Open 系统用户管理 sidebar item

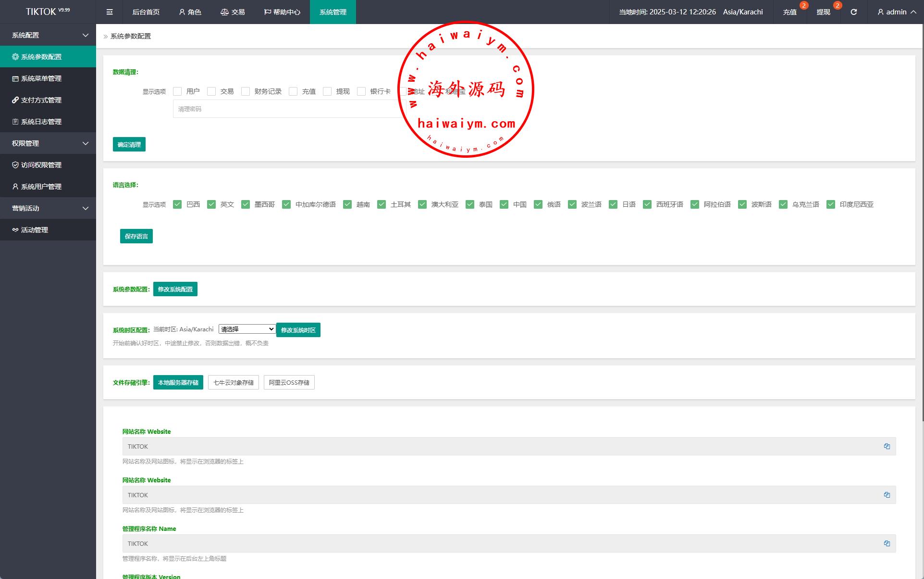(x=41, y=187)
